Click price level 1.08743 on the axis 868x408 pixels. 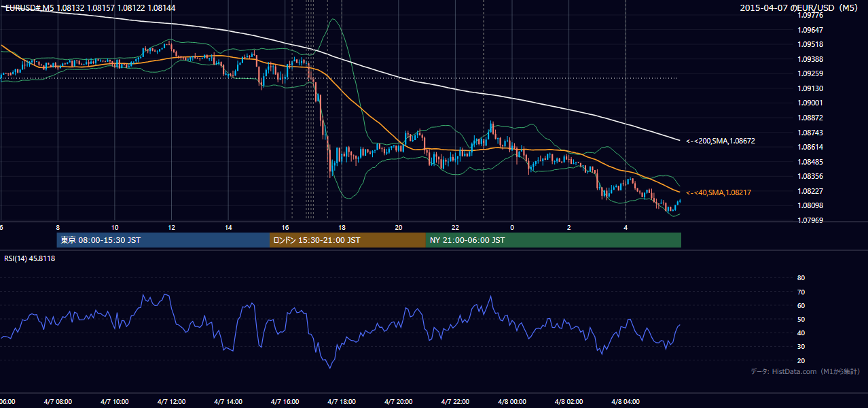click(810, 133)
